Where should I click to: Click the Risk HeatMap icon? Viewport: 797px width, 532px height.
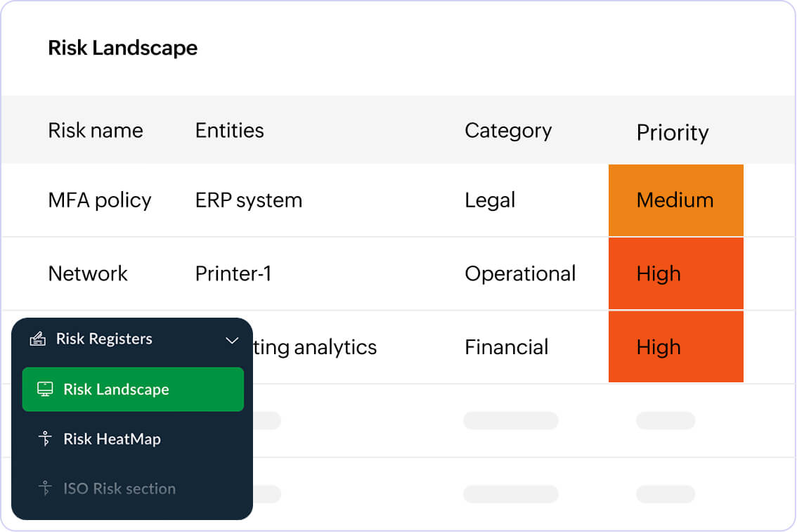click(x=46, y=439)
